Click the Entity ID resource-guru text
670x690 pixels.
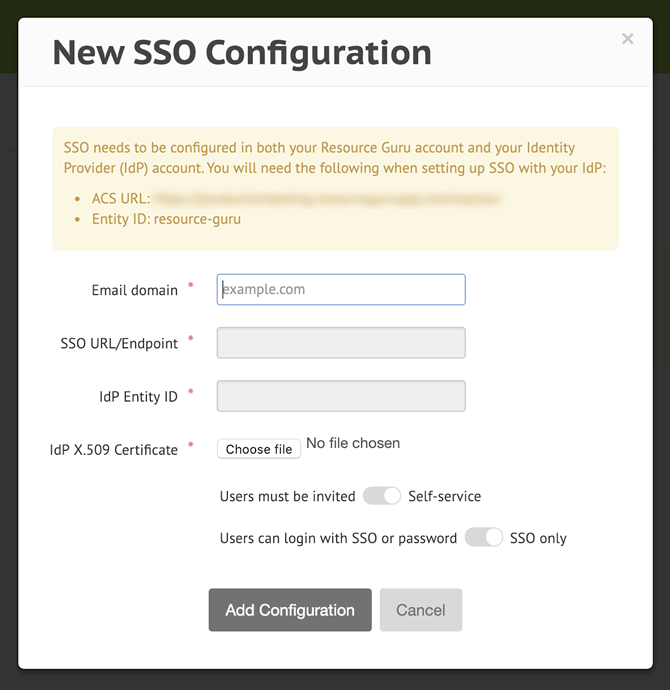(x=166, y=219)
